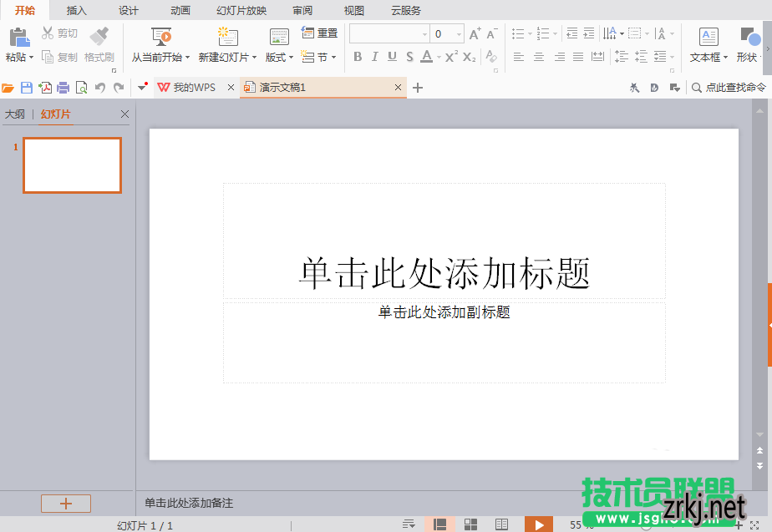The image size is (772, 532).
Task: Click the Paste icon
Action: tap(20, 38)
